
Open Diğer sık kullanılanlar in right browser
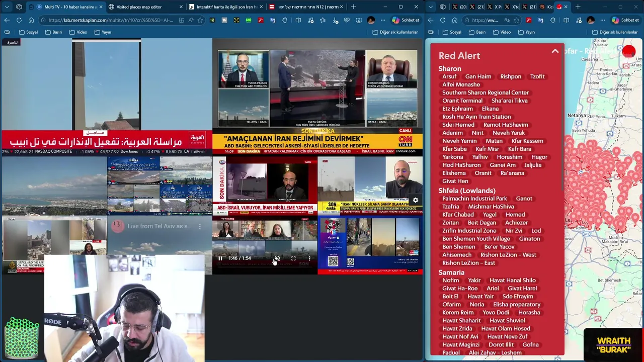coord(614,32)
